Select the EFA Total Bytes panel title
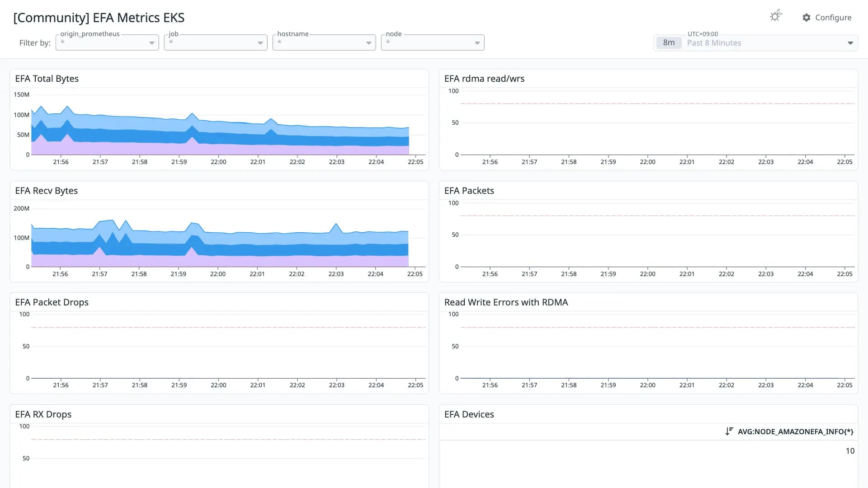This screenshot has width=868, height=488. (x=47, y=79)
